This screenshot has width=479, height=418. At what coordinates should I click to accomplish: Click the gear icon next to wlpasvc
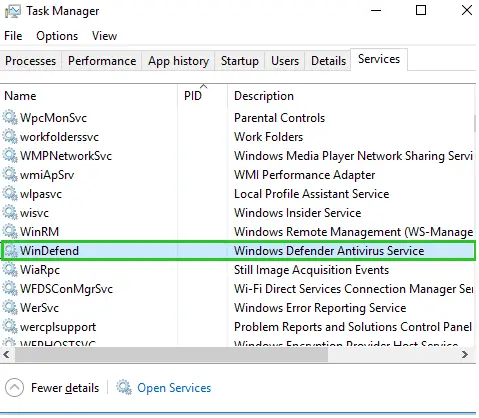click(x=10, y=193)
